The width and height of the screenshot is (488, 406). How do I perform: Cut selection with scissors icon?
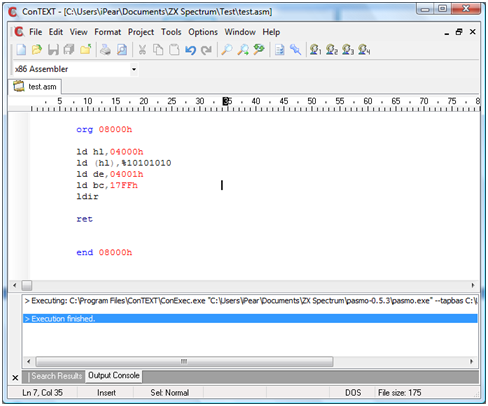[142, 50]
